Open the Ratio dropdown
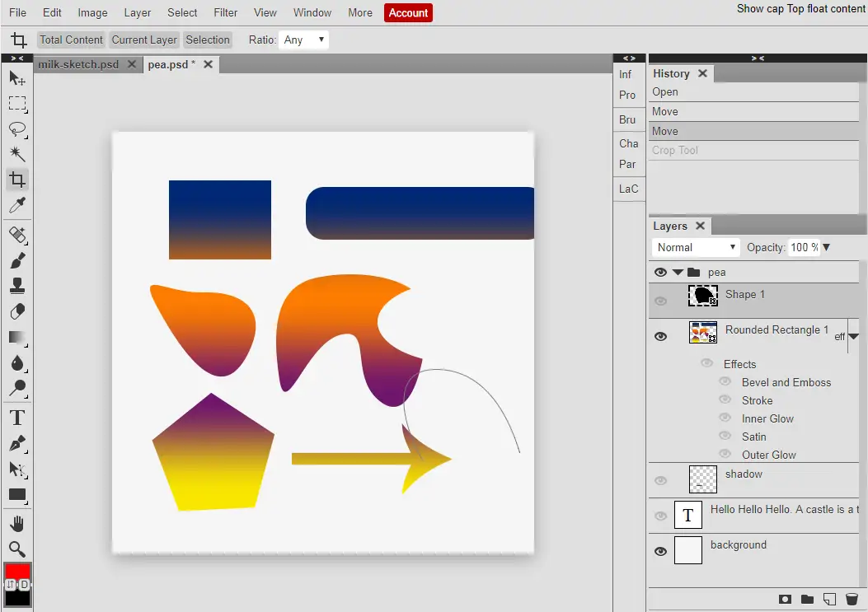Viewport: 868px width, 612px height. pyautogui.click(x=303, y=40)
